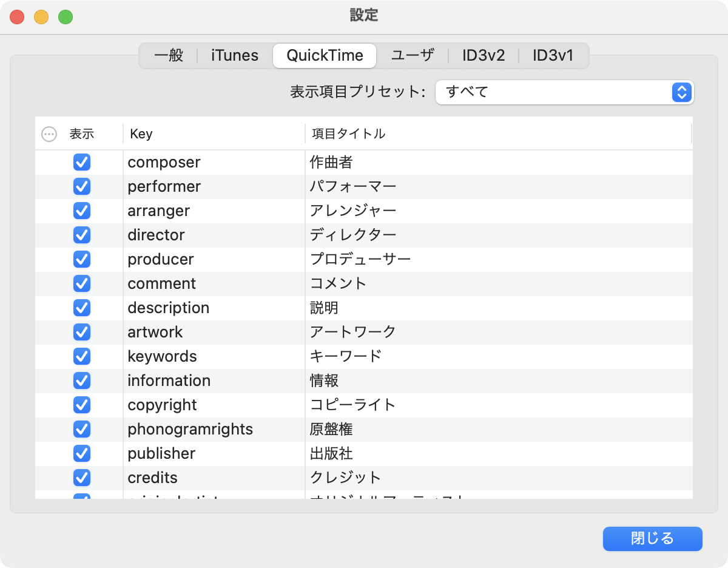
Task: Click the 表示 column header
Action: click(82, 134)
